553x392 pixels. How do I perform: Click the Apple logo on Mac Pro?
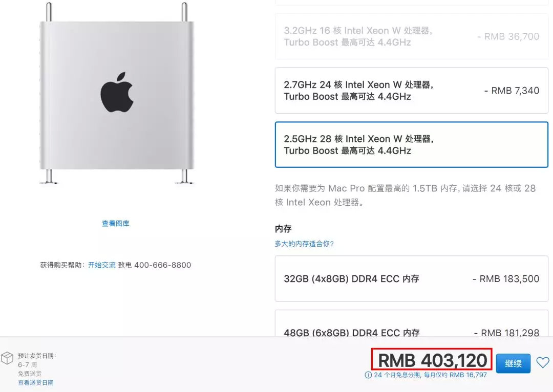(x=117, y=93)
